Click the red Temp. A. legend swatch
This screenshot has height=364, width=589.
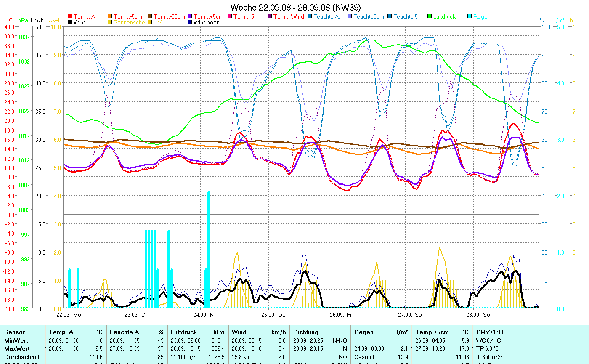tap(70, 17)
